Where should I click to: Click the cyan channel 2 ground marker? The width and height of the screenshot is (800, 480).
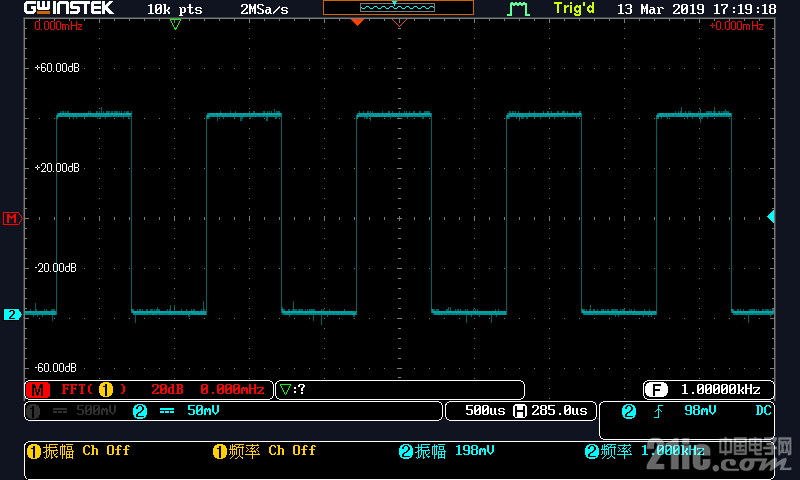click(12, 315)
